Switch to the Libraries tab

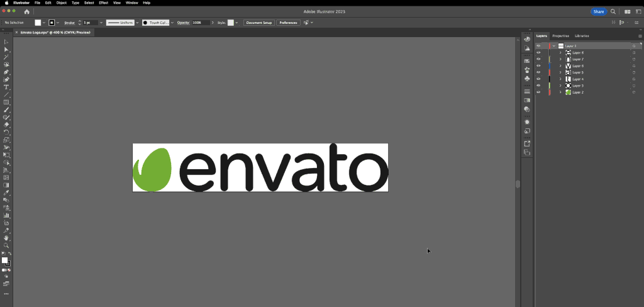582,36
